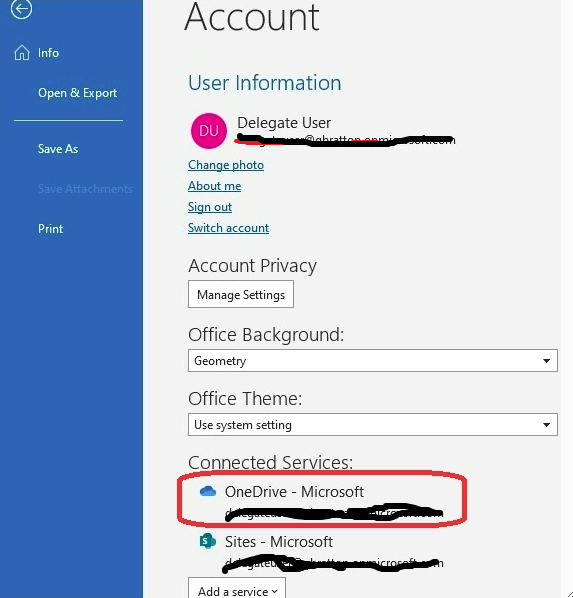Screen dimensions: 573x598
Task: Click the Change photo link
Action: tap(226, 165)
